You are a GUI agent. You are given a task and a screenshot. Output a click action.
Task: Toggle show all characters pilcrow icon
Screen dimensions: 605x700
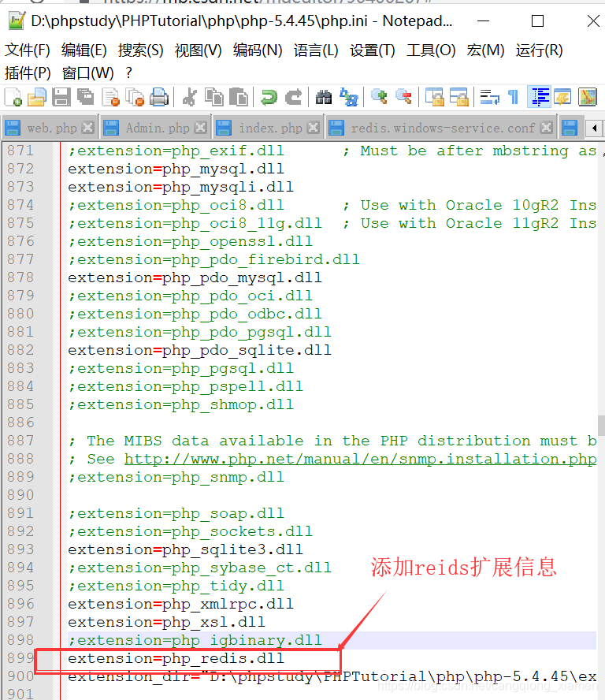(514, 97)
